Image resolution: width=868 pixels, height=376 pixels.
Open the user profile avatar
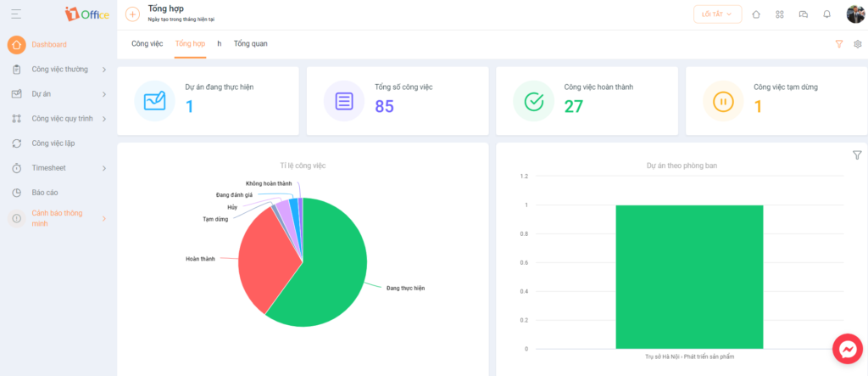(x=855, y=14)
